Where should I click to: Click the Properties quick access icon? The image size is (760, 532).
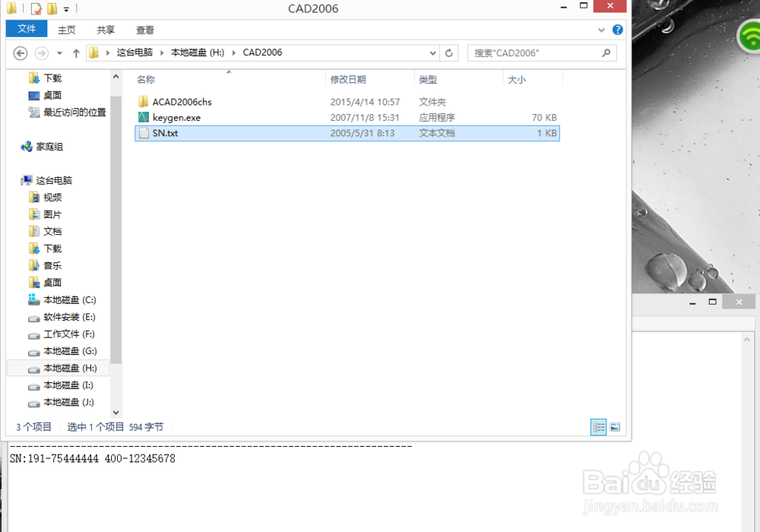click(36, 8)
